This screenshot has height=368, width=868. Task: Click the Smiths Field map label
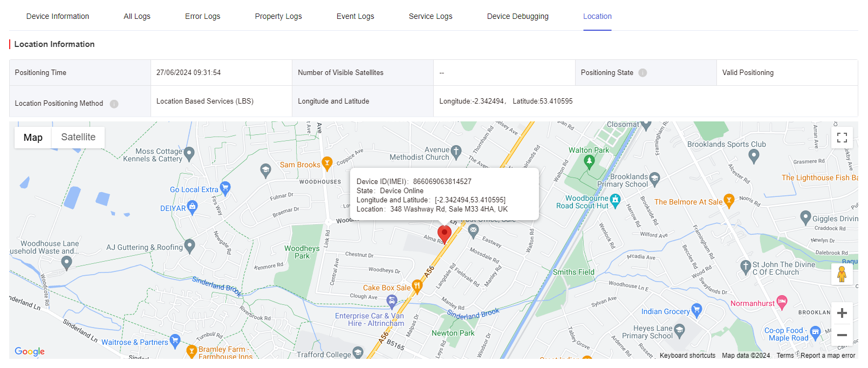[x=573, y=272]
